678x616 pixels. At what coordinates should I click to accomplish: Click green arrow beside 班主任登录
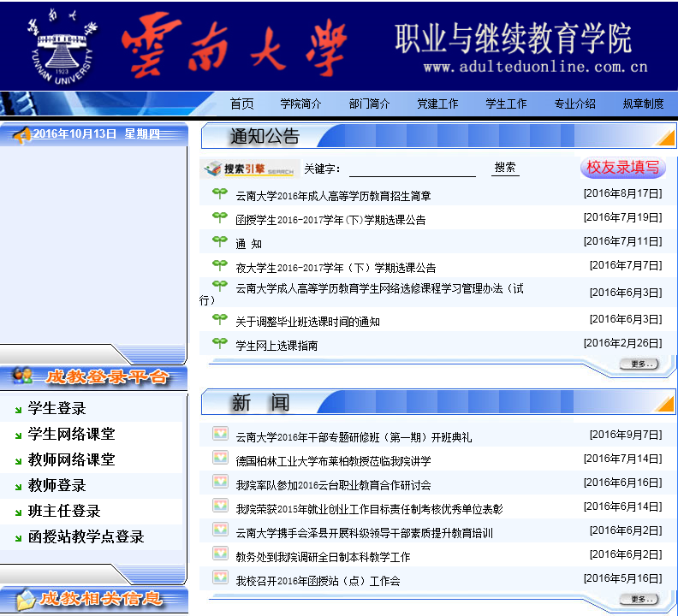[19, 513]
